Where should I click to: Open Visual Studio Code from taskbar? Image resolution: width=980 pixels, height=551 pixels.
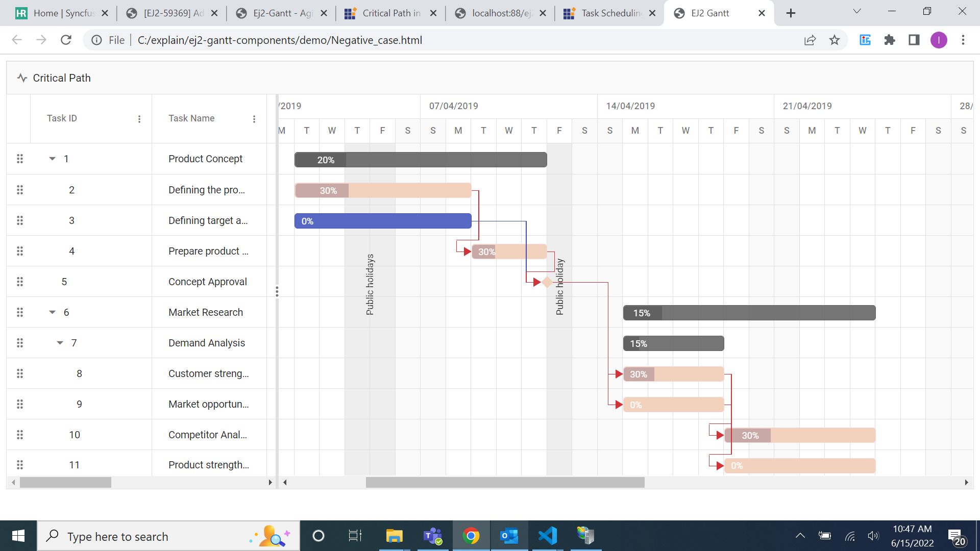(x=547, y=536)
